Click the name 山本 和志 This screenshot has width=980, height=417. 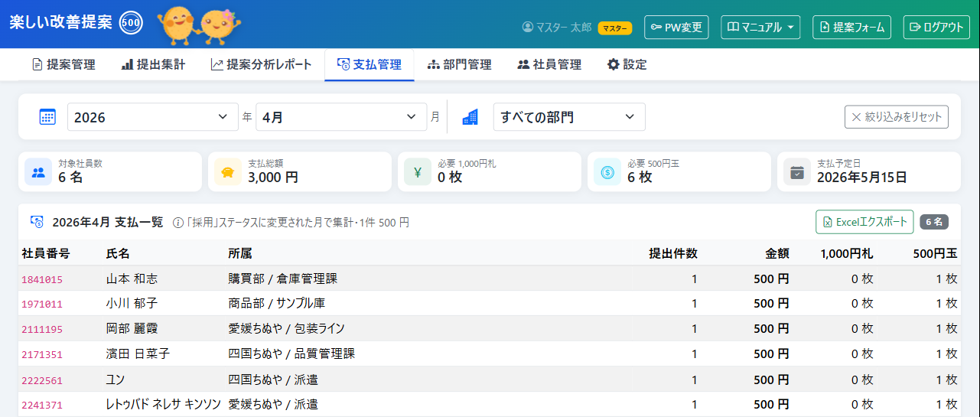[x=132, y=279]
